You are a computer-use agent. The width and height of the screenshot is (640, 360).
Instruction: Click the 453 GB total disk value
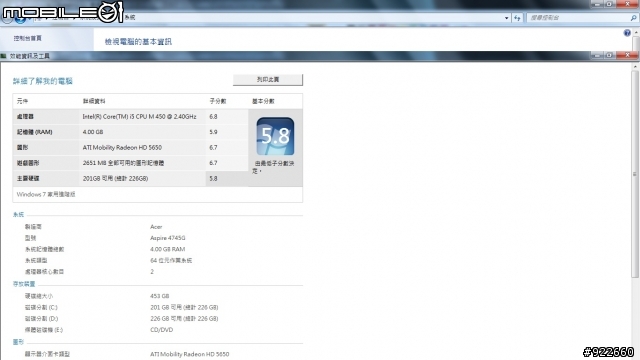tap(160, 296)
